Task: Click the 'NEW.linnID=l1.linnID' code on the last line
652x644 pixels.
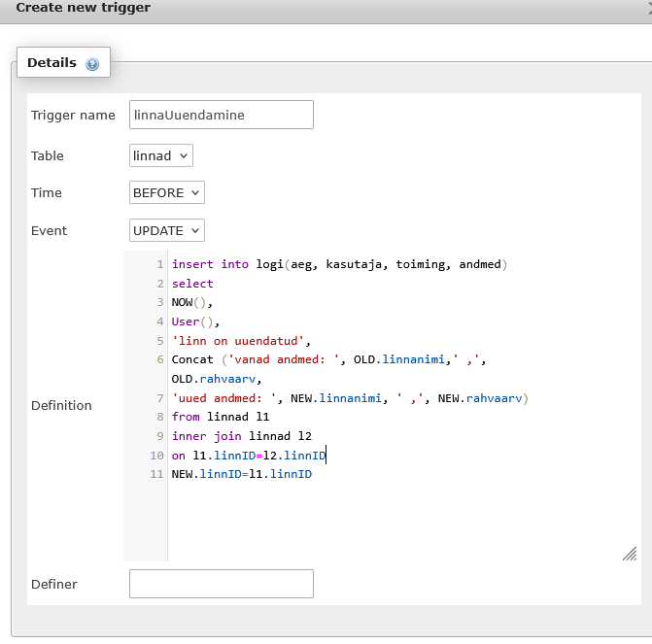Action: point(241,474)
